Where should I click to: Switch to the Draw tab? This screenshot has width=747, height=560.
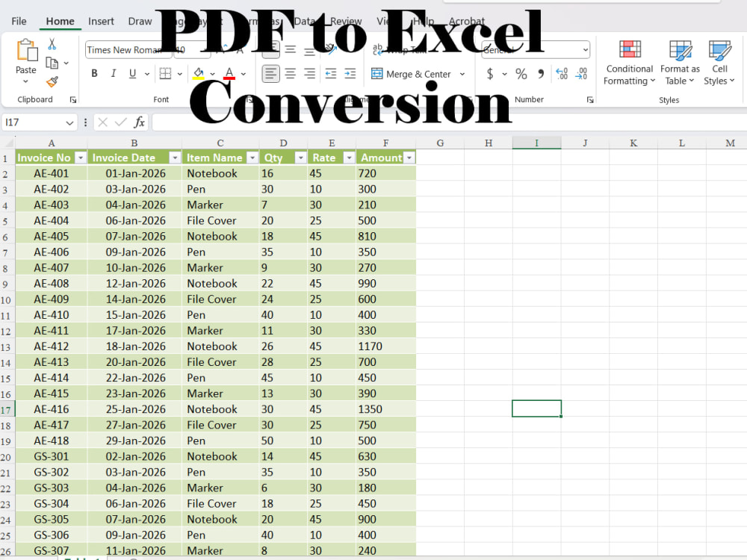pos(140,22)
